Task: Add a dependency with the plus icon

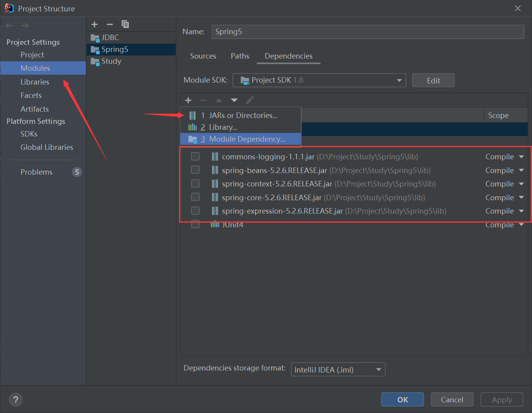Action: 188,100
